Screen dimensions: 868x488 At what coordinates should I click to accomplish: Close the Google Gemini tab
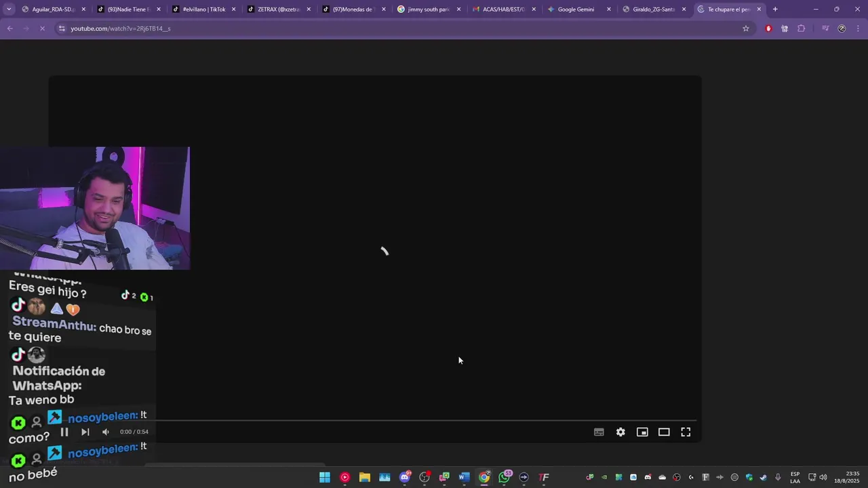[x=608, y=9]
